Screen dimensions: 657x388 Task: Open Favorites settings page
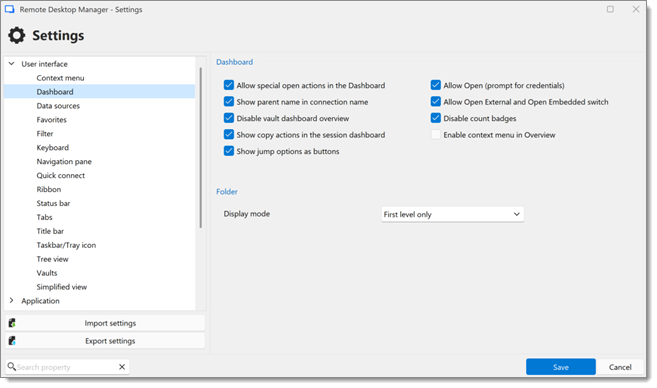point(52,119)
